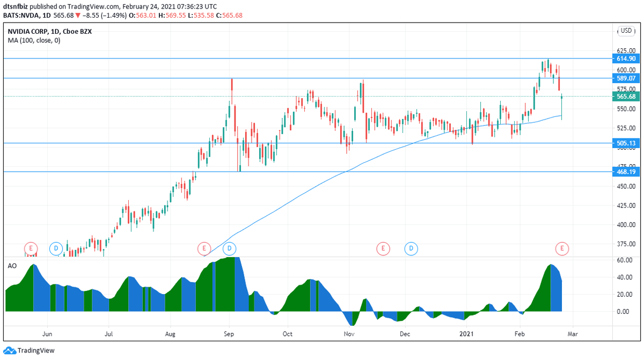Click the '600.00' price axis label
Screen dimensions: 644x360
click(x=626, y=70)
